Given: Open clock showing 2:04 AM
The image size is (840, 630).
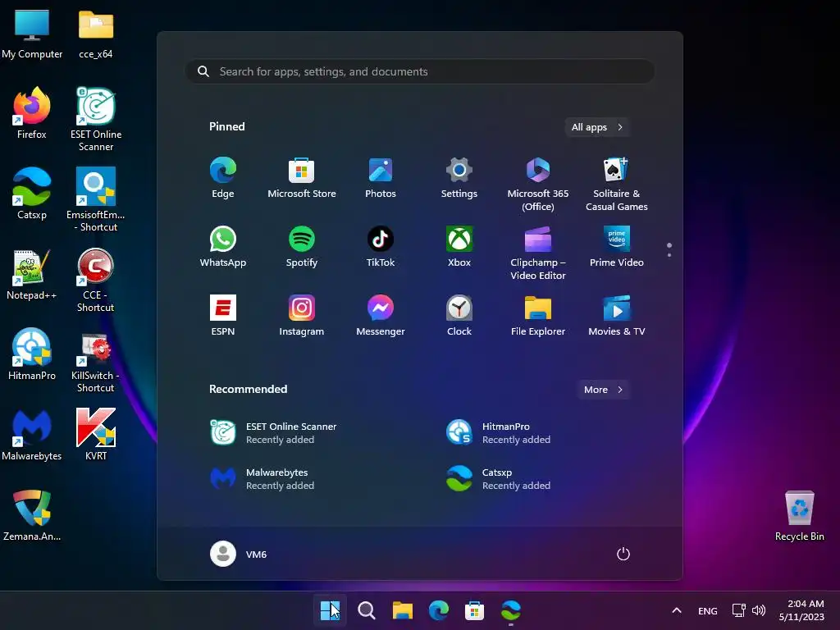Looking at the screenshot, I should click(x=801, y=610).
